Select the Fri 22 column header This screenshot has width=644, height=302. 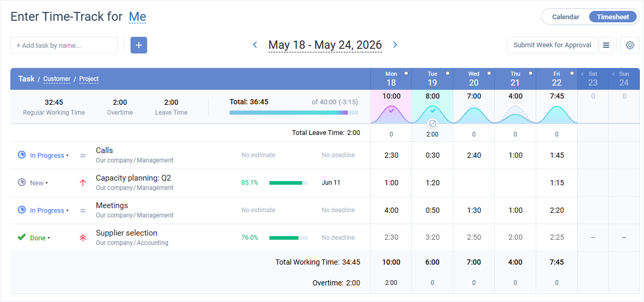557,79
